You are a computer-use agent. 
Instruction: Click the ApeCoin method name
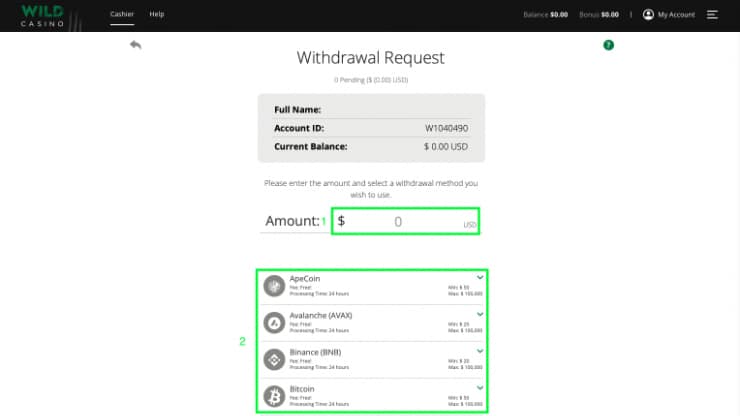click(304, 279)
